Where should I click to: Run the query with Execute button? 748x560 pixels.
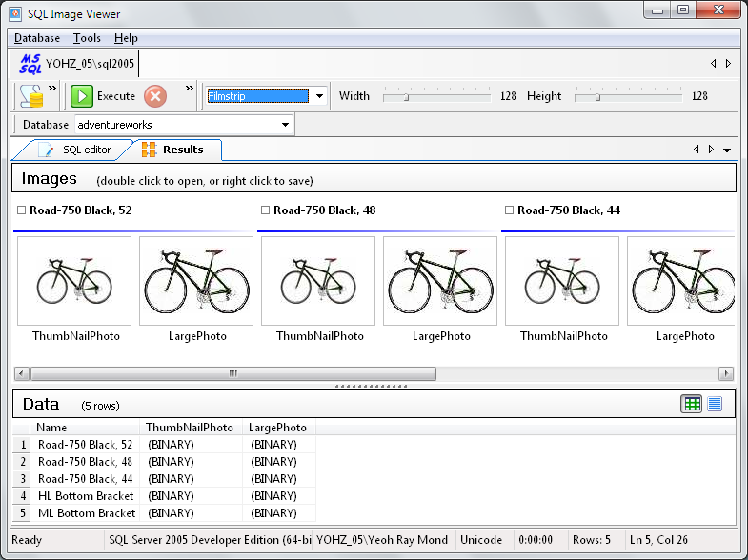click(105, 96)
